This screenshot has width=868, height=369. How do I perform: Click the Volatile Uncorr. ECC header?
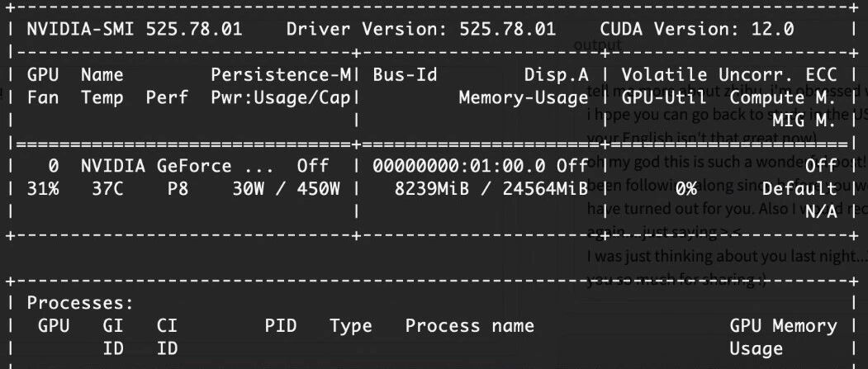coord(729,74)
